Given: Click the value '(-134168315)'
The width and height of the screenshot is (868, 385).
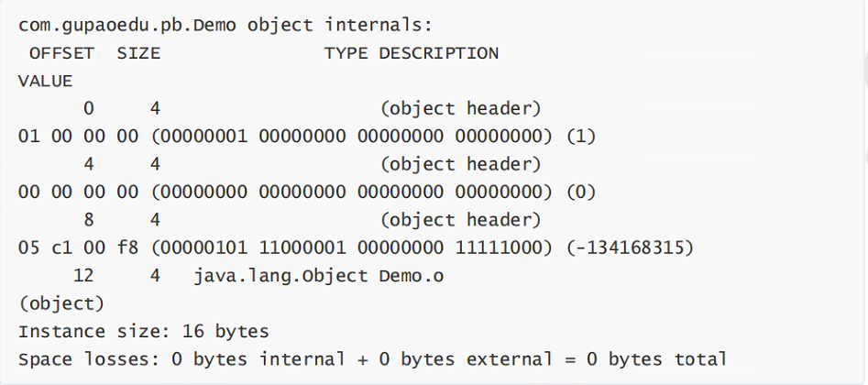Looking at the screenshot, I should point(630,247).
